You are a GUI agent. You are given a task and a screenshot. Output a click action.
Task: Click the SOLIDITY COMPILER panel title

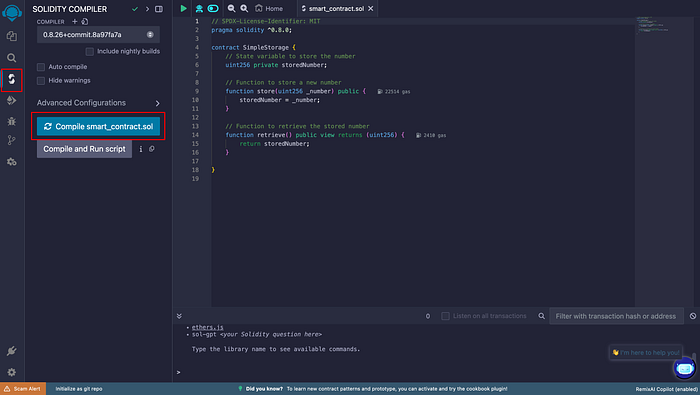click(x=70, y=9)
